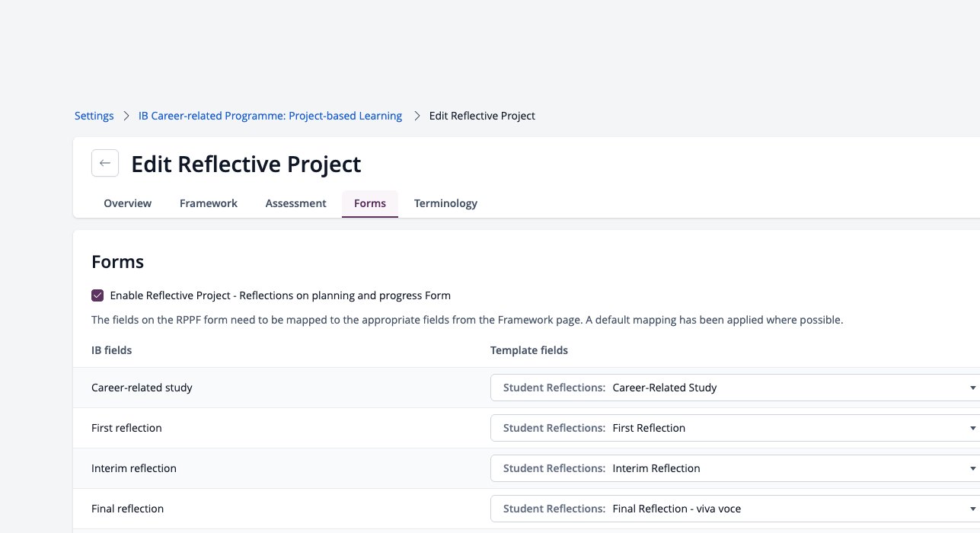Open the Final Reflection - viva voce dropdown

click(736, 509)
